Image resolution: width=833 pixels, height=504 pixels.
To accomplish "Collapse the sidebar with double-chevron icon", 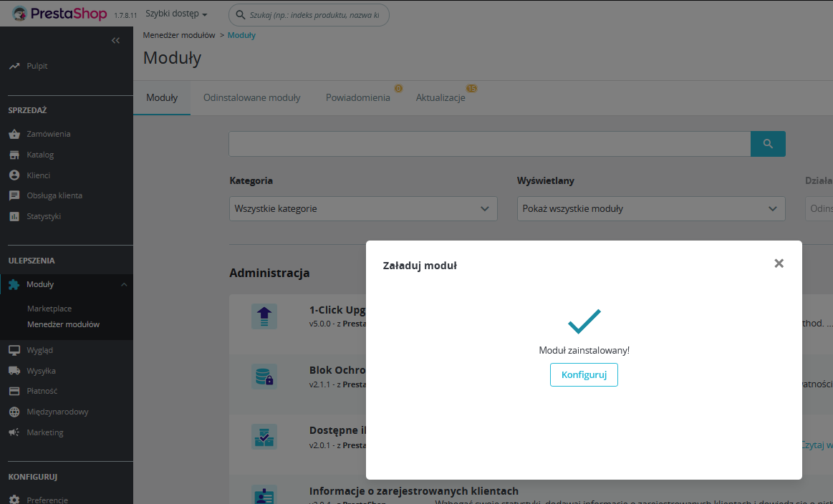I will 115,41.
